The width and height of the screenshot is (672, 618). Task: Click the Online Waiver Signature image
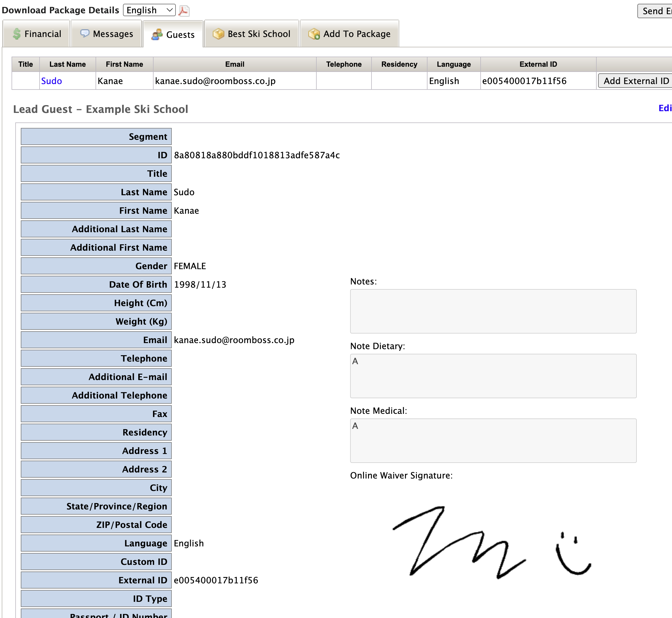(x=492, y=542)
